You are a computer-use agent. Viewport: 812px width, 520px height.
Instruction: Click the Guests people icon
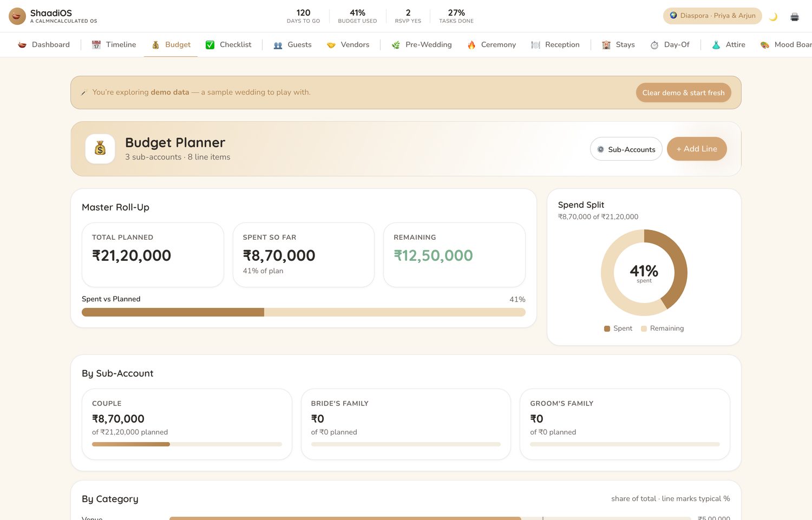click(278, 45)
